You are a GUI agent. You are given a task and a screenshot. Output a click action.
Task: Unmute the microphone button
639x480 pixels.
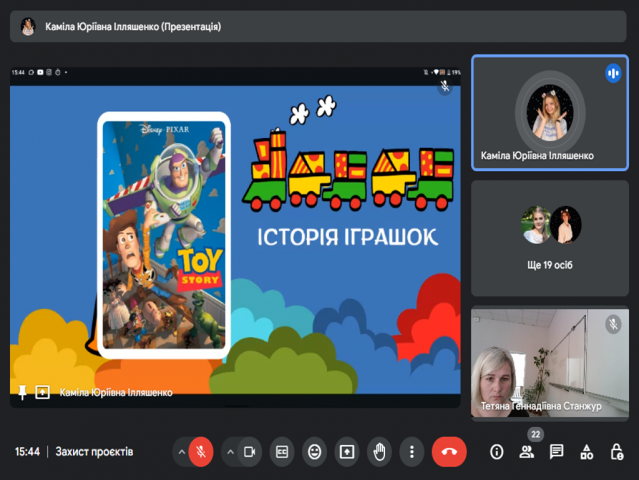[201, 451]
